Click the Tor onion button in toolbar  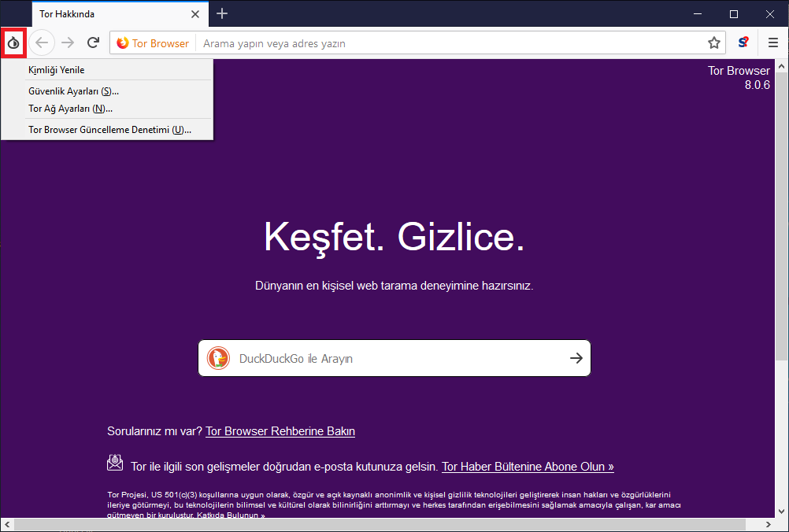tap(13, 43)
